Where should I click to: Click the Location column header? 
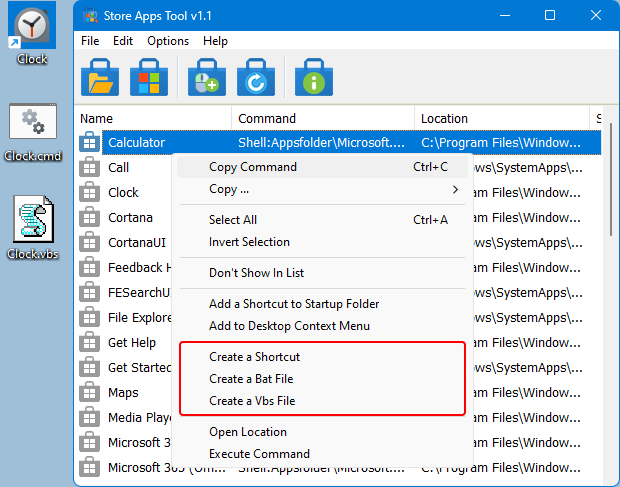pyautogui.click(x=500, y=118)
